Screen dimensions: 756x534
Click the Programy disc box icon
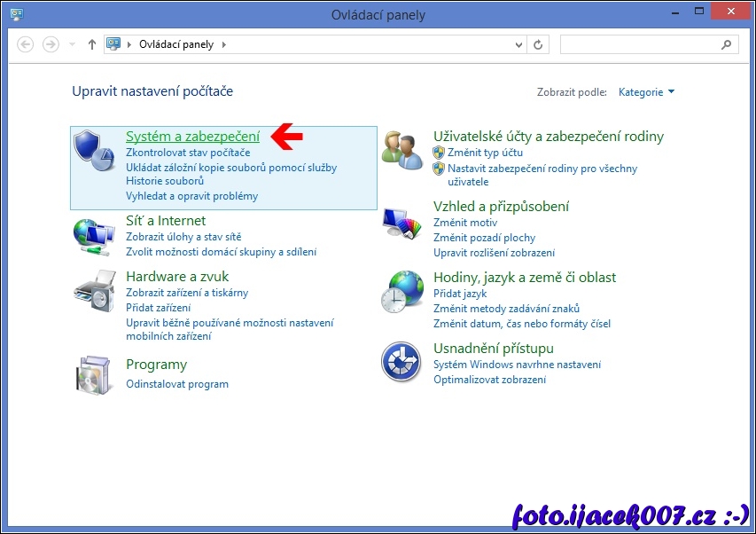(x=94, y=375)
